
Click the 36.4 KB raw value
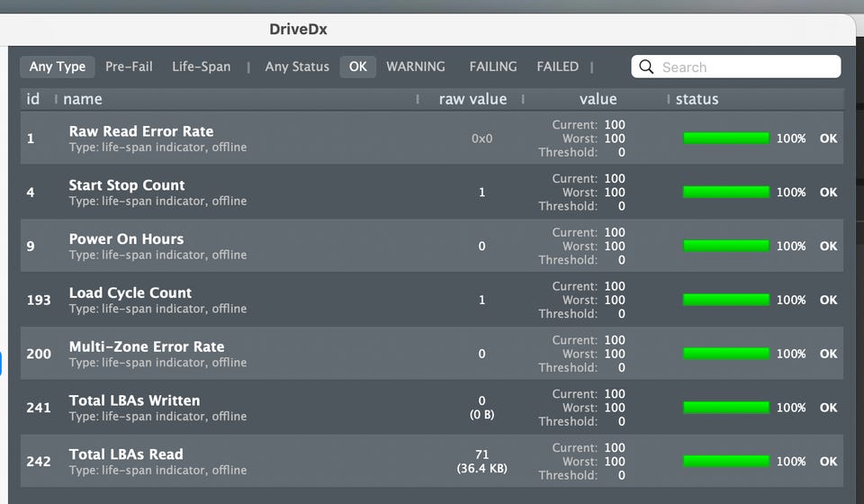481,468
